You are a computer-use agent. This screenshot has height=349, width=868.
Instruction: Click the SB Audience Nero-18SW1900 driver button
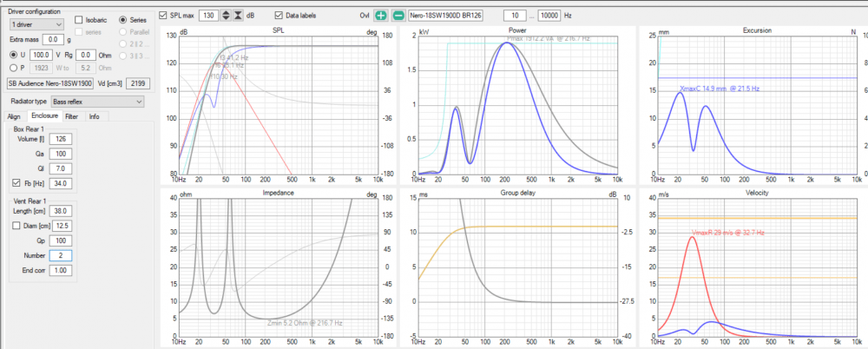[x=49, y=83]
